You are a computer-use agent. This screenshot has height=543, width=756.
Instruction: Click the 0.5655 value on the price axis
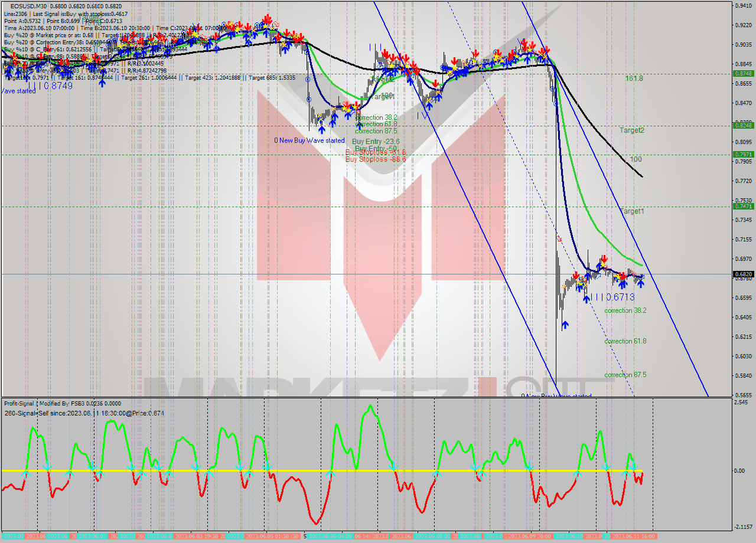[x=742, y=395]
